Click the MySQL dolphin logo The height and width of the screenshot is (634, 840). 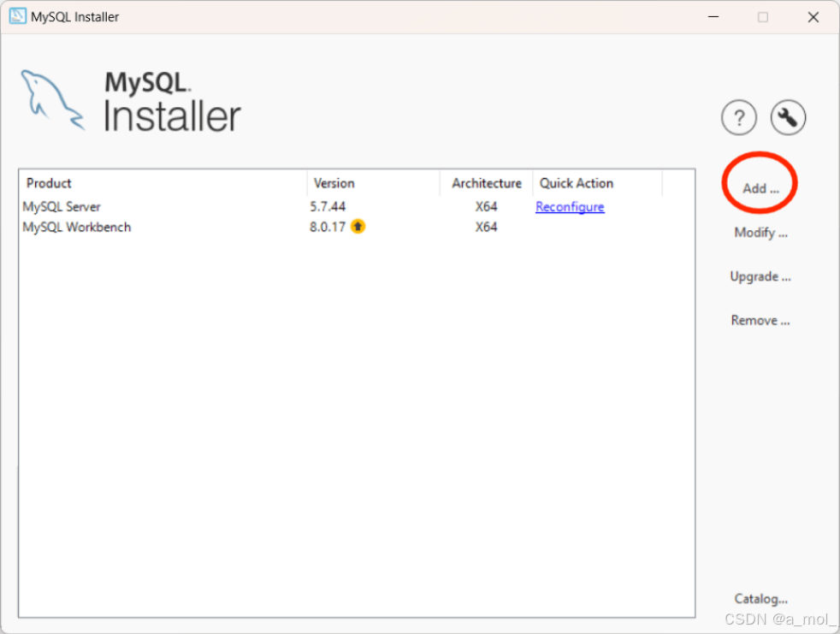pyautogui.click(x=52, y=100)
